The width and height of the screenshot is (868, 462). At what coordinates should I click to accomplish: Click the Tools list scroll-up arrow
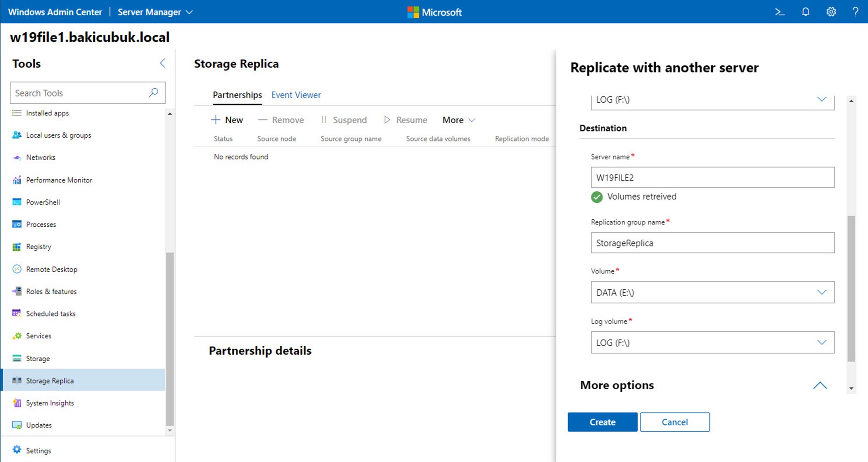170,114
